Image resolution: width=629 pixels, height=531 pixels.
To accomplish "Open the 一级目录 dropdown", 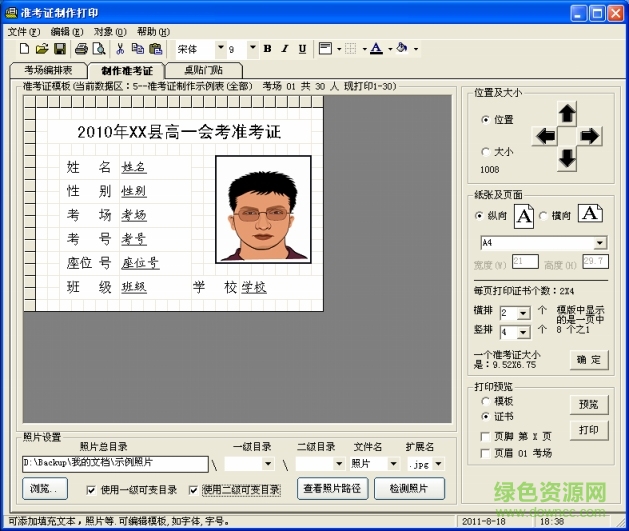I will (x=268, y=464).
